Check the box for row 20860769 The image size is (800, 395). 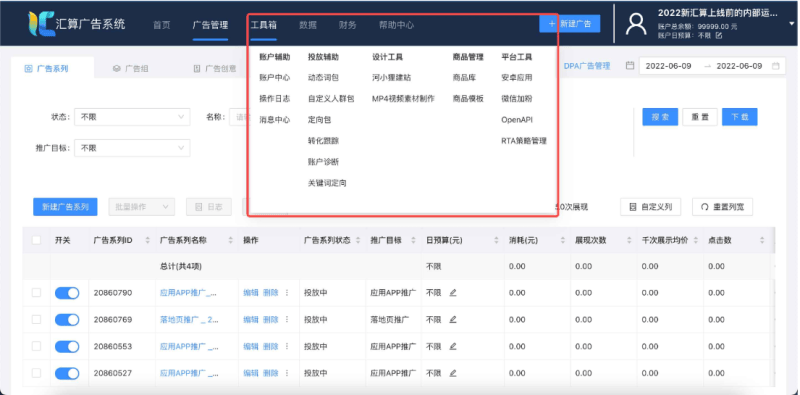(x=36, y=319)
